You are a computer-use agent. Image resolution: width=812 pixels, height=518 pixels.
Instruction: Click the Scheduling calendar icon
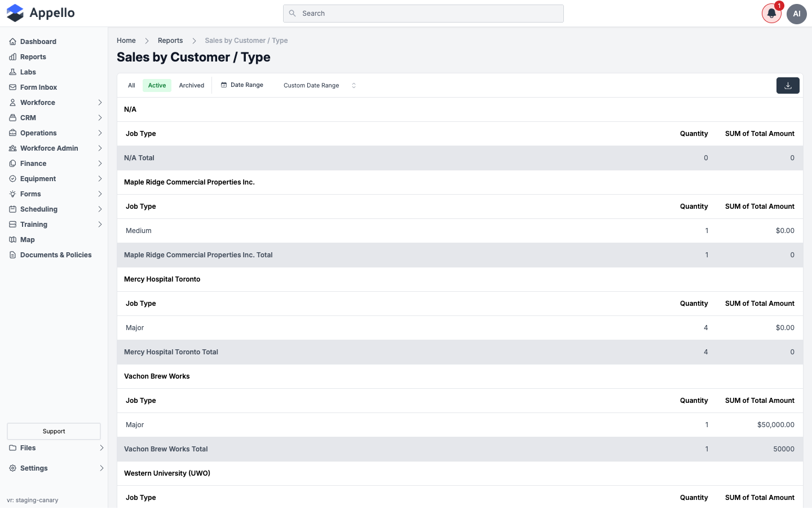pos(12,209)
